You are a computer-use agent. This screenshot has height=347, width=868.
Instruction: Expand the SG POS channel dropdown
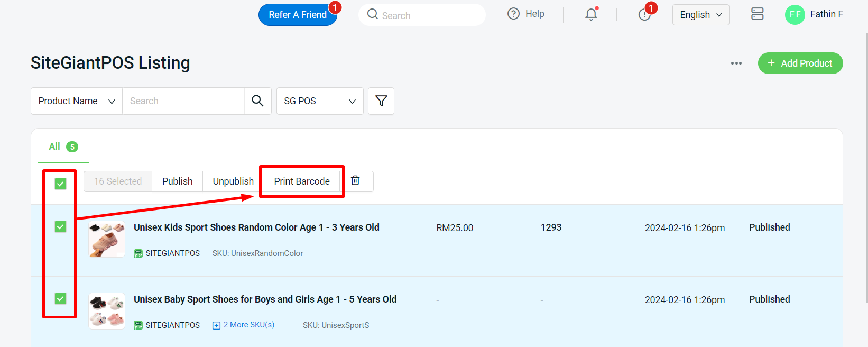point(320,101)
